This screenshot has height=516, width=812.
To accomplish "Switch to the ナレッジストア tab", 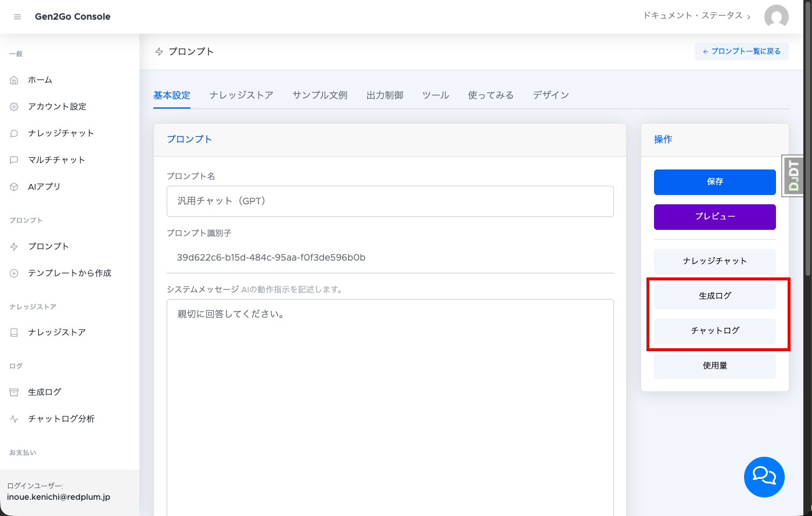I will [241, 95].
